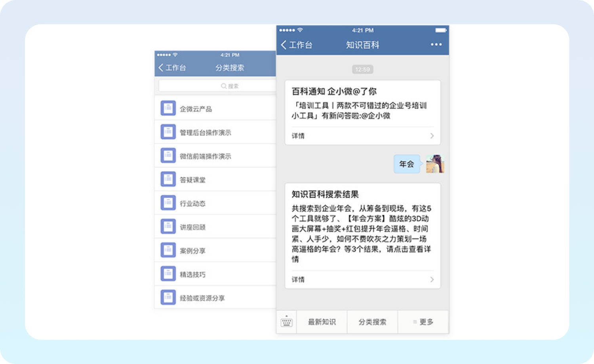
Task: Tap the 年会 chat message bubble
Action: 406,164
